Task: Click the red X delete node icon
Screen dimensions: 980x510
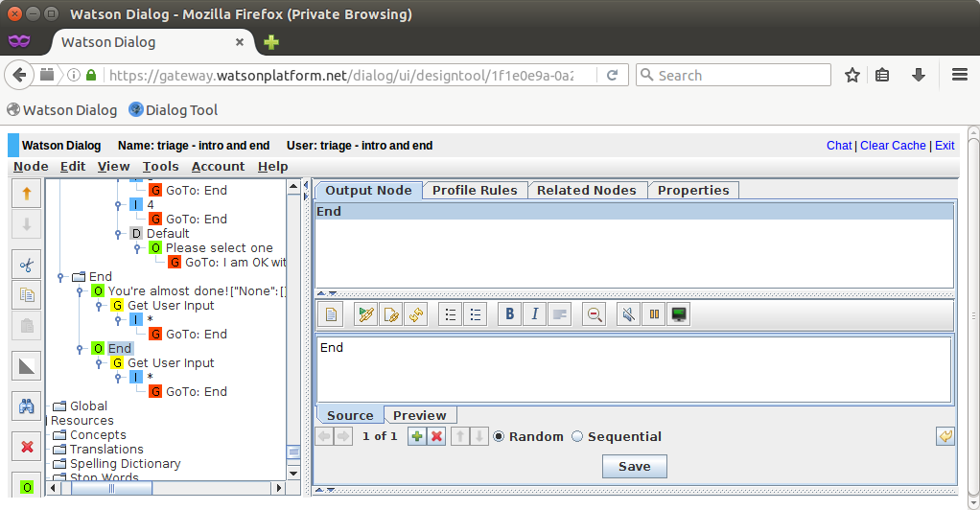Action: tap(26, 448)
